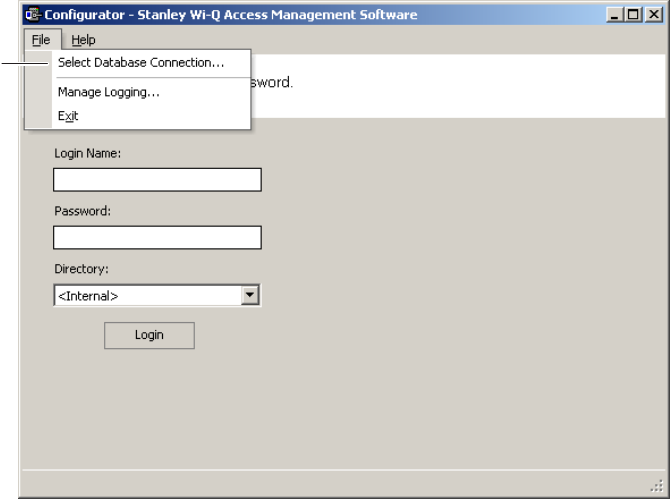Click the <Internal> directory value
Image resolution: width=670 pixels, height=499 pixels.
(88, 296)
